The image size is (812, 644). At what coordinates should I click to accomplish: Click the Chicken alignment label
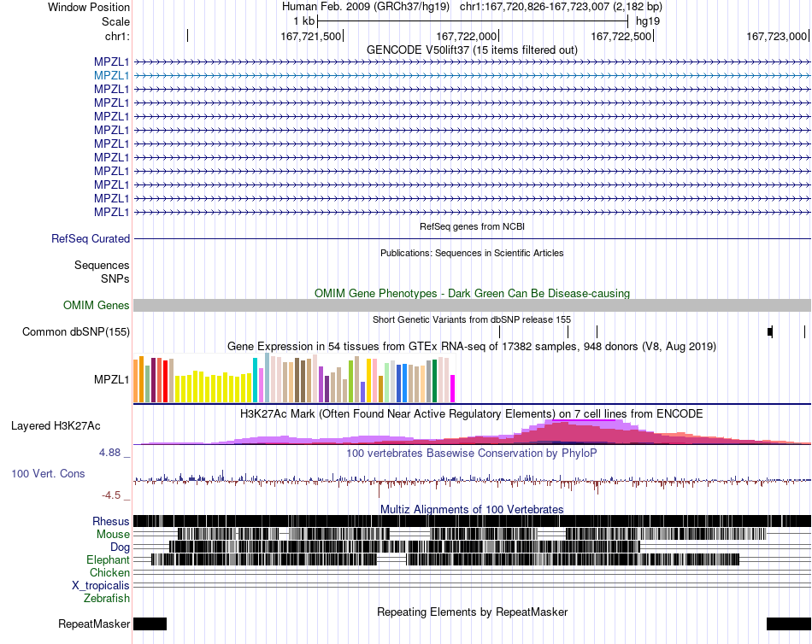tap(109, 572)
